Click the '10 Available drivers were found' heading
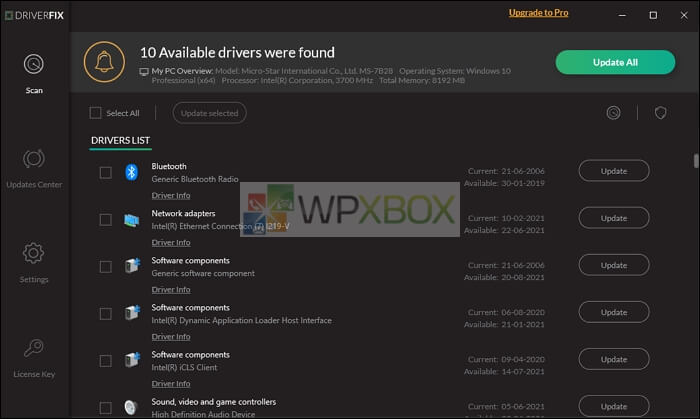Viewport: 700px width, 419px height. 237,53
